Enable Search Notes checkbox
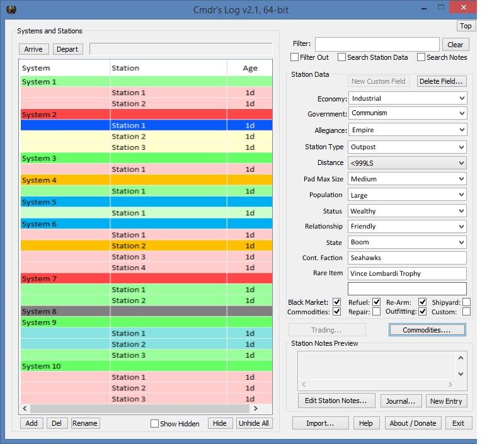 tap(421, 57)
